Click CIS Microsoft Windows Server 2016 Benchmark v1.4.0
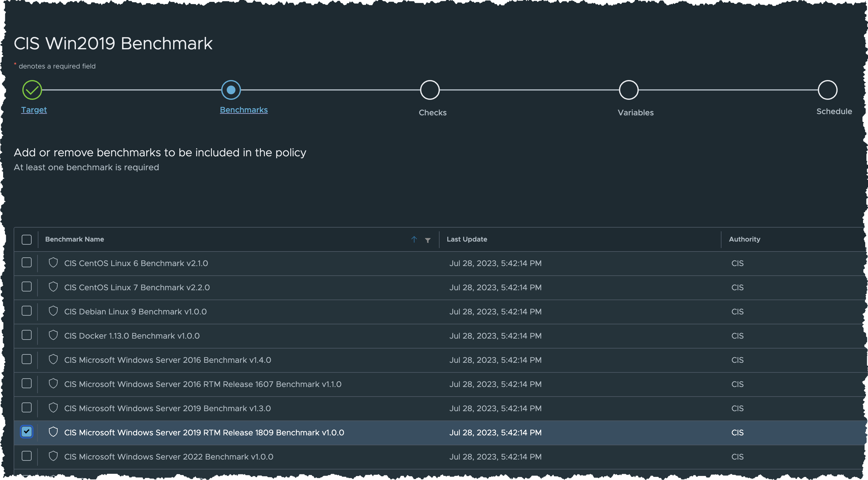The width and height of the screenshot is (868, 480). pyautogui.click(x=168, y=360)
